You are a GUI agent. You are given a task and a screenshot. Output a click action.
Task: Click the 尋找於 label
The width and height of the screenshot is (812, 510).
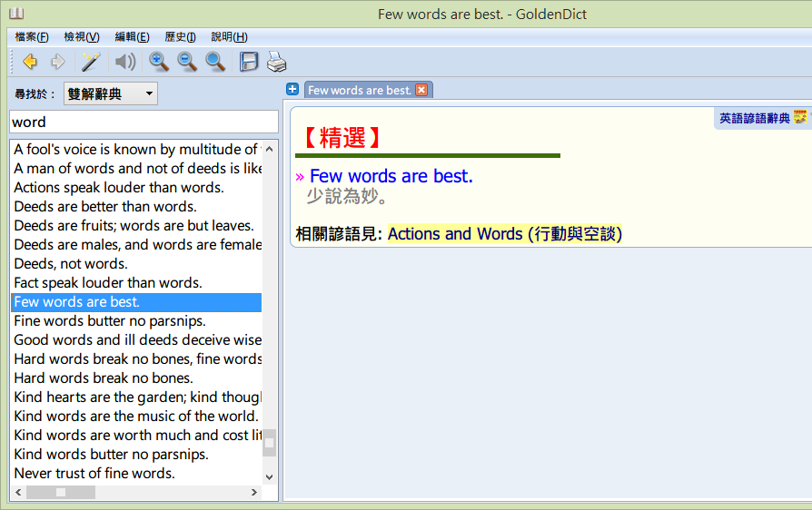(35, 94)
